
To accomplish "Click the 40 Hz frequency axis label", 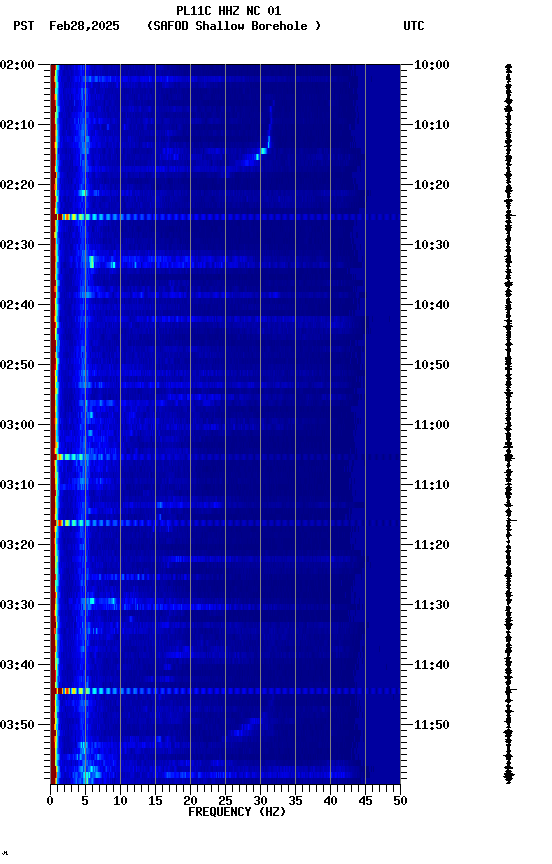I will click(x=330, y=801).
